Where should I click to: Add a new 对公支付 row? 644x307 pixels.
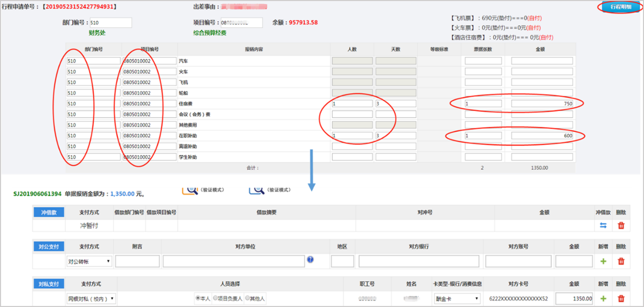pyautogui.click(x=603, y=262)
